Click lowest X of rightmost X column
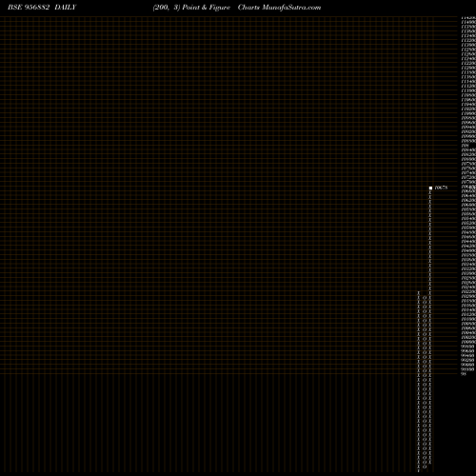This screenshot has height=476, width=476. click(x=430, y=462)
